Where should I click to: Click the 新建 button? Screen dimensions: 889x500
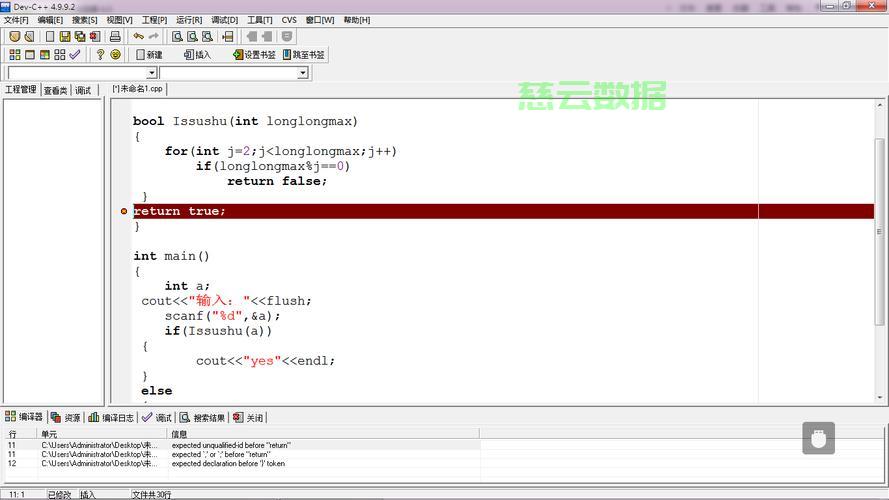(x=149, y=55)
